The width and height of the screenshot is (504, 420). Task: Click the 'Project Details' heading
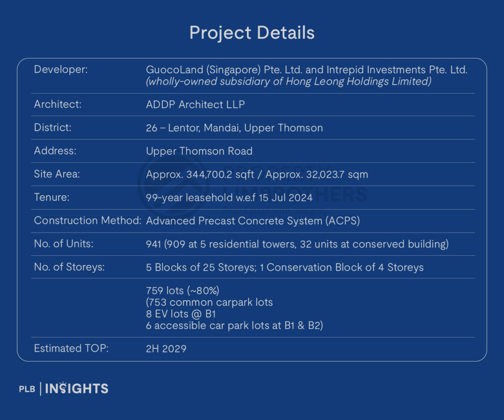point(252,33)
